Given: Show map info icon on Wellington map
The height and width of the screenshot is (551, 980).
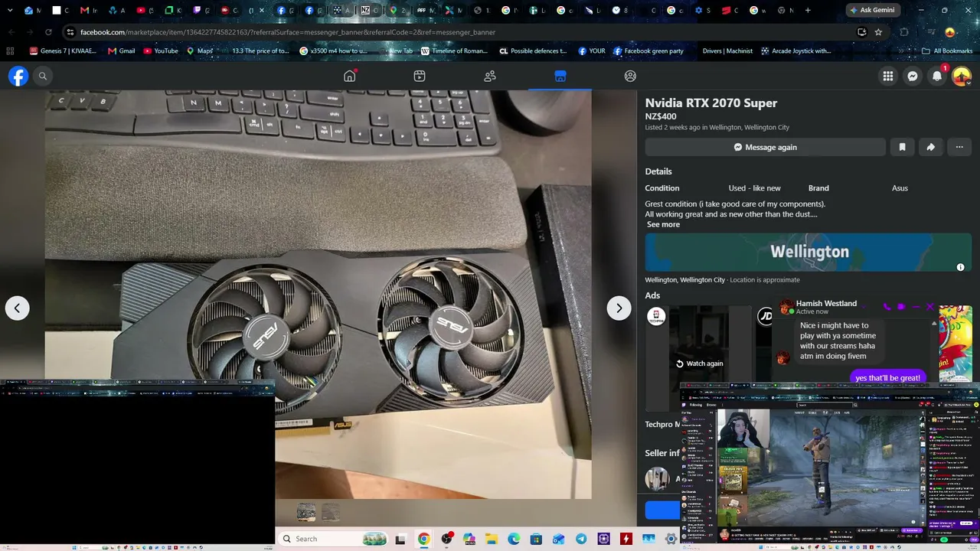Looking at the screenshot, I should 960,266.
